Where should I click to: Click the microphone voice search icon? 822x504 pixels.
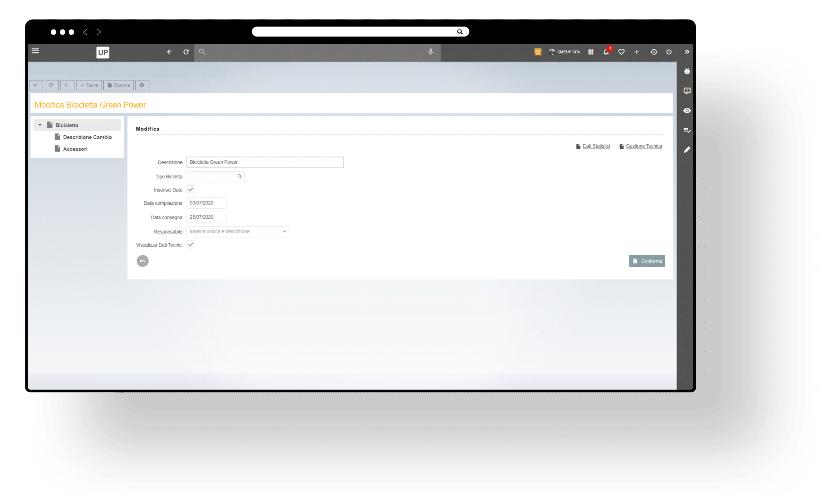(x=431, y=52)
